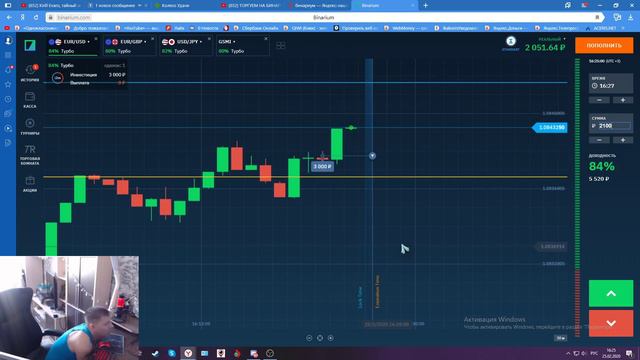Open Skype from the taskbar
Image resolution: width=640 pixels, height=360 pixels.
click(171, 353)
